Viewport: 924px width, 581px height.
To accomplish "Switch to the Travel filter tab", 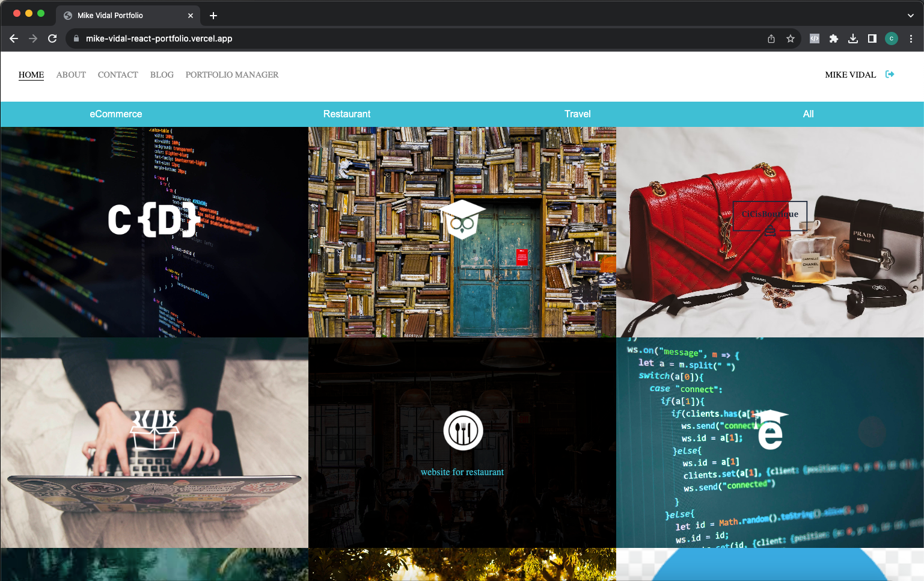I will coord(577,114).
